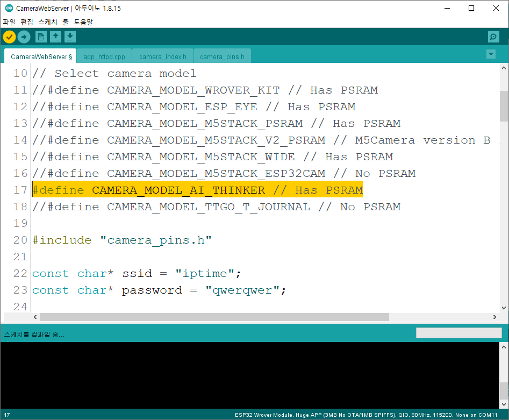
Task: Click the Arduino logo in the title bar
Action: click(8, 8)
